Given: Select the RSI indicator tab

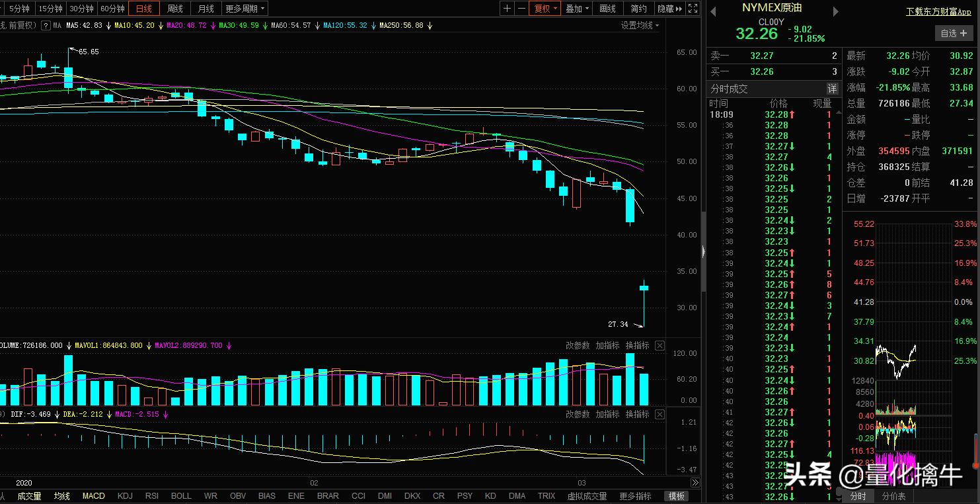Looking at the screenshot, I should [152, 496].
